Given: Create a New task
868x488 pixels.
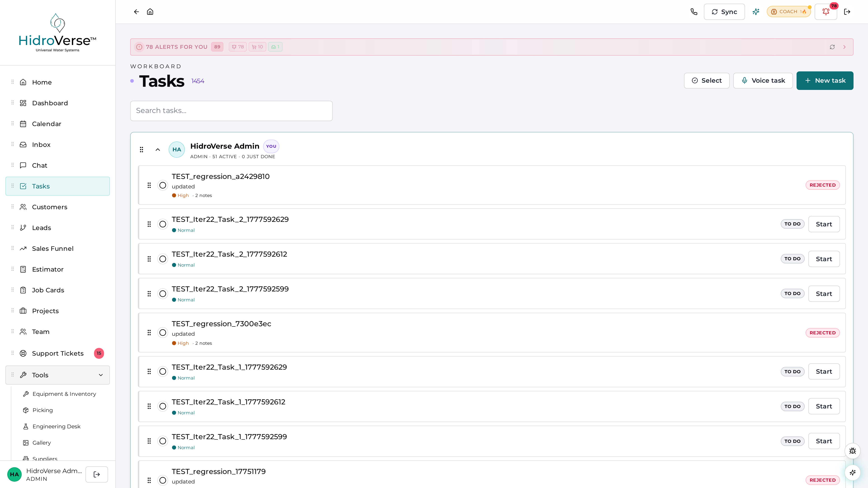Looking at the screenshot, I should coord(825,80).
